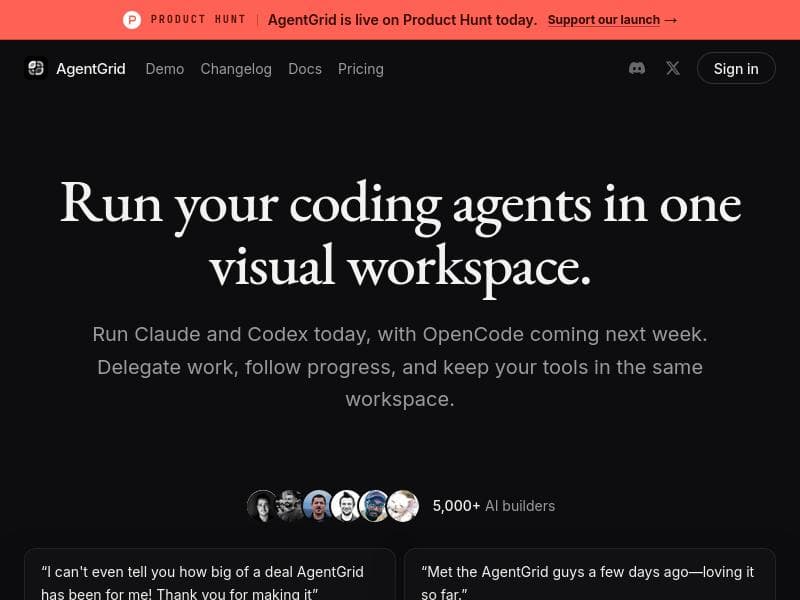
Task: Click the AgentGrid brand name
Action: pyautogui.click(x=91, y=69)
